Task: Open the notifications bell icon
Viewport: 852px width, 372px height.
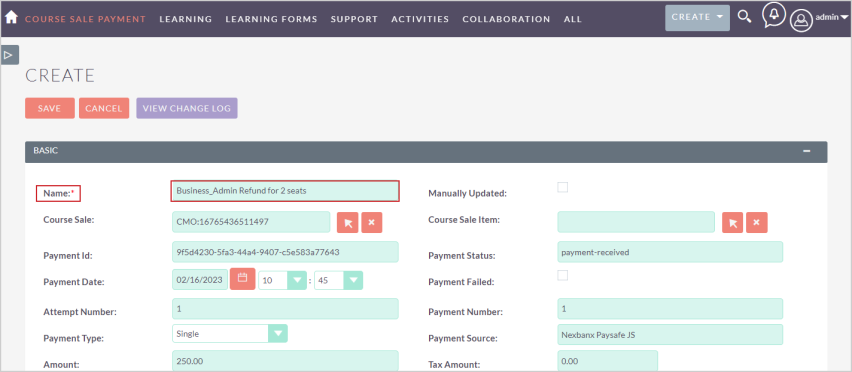Action: click(774, 16)
